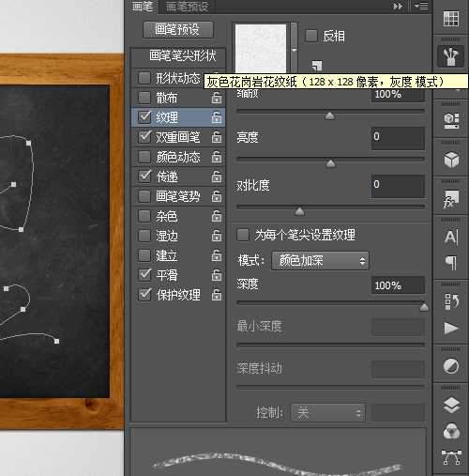Toggle lock icon for 散布
Viewport: 469px width, 476px height.
(x=217, y=98)
